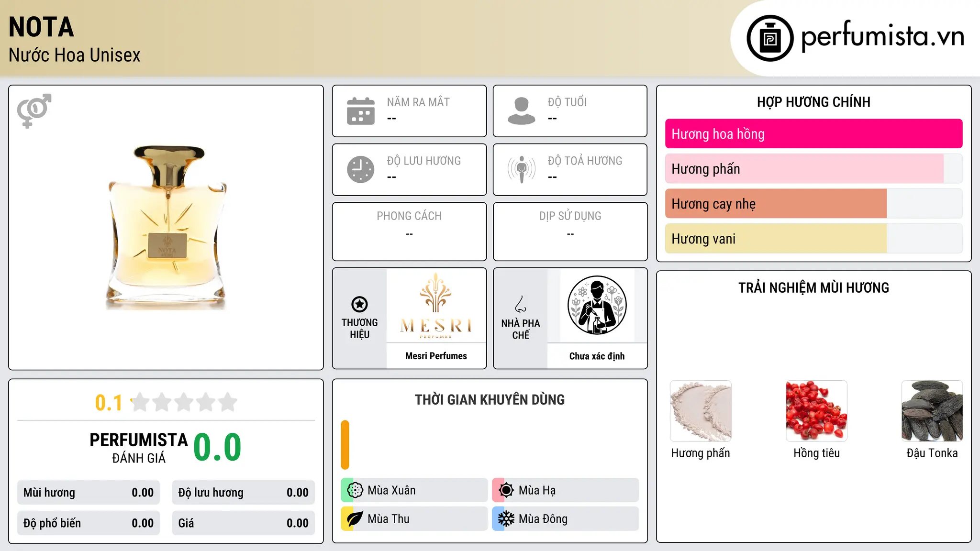Image resolution: width=980 pixels, height=551 pixels.
Task: Click the perfumer illustration icon
Action: tap(597, 305)
